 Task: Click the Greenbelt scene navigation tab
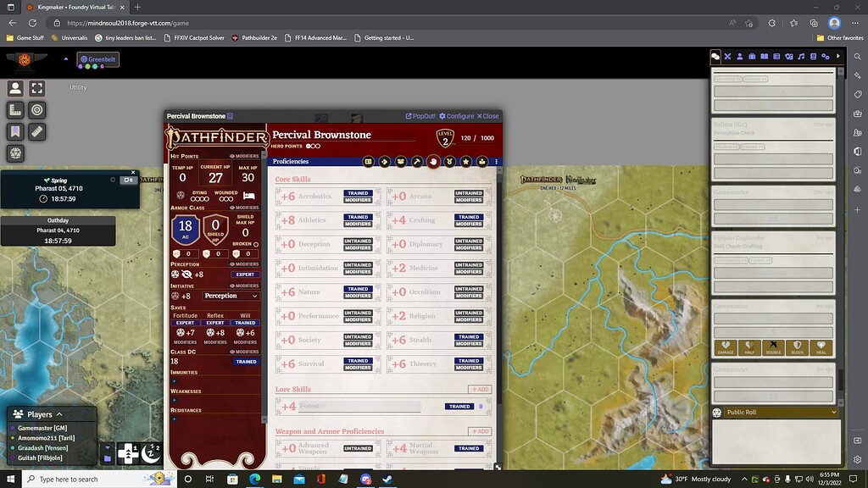tap(98, 59)
